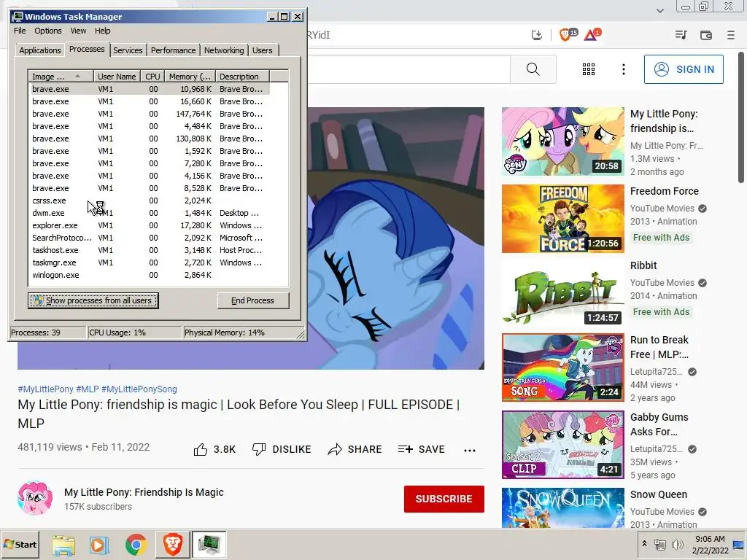Click the Task Manager taskbar icon
Viewport: 747px width, 560px height.
click(x=209, y=545)
